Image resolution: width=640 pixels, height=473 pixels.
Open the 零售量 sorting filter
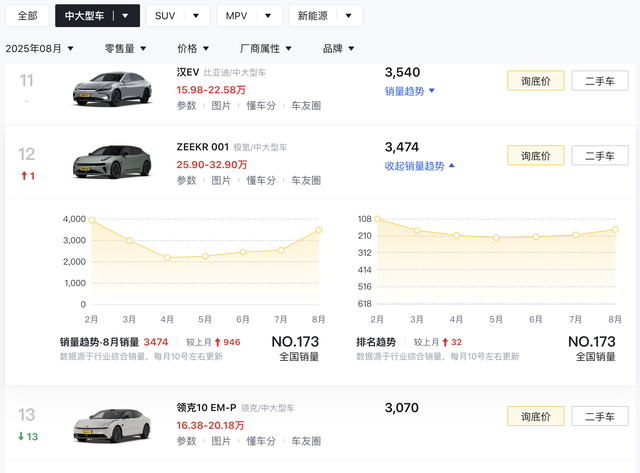click(x=125, y=48)
